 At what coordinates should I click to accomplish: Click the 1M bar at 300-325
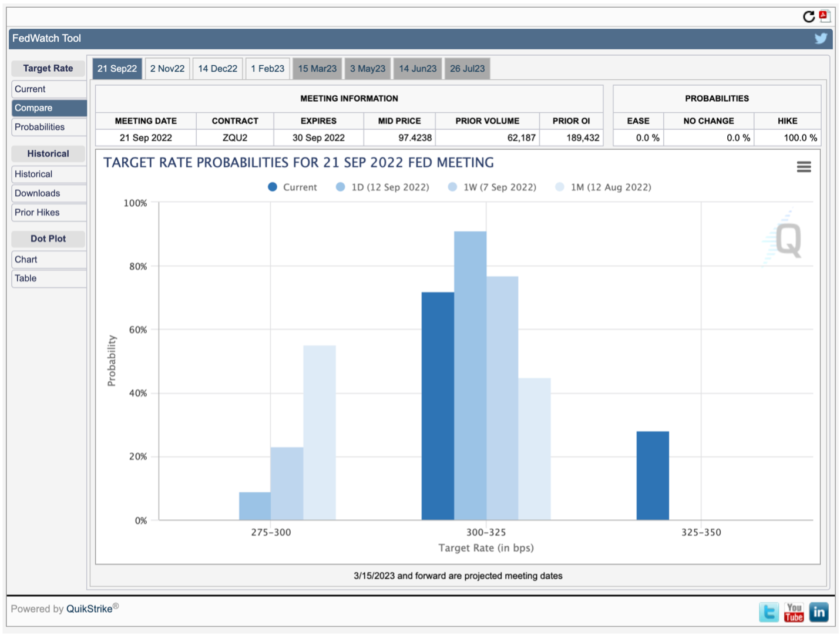pyautogui.click(x=535, y=449)
